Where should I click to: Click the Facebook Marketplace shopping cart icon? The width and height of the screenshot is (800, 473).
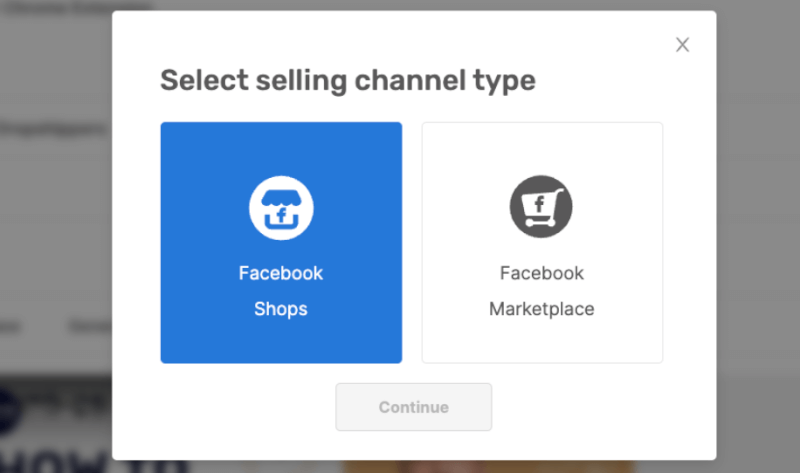click(541, 207)
